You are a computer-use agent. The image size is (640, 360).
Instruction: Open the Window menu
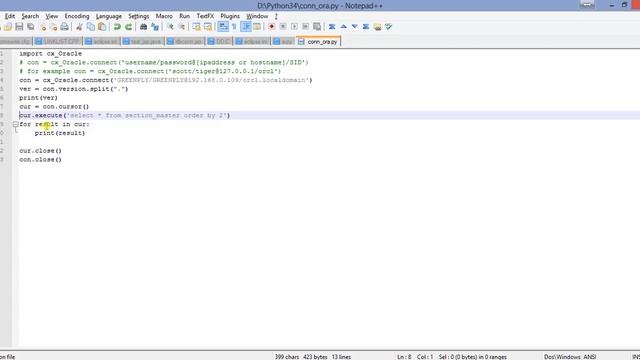257,16
